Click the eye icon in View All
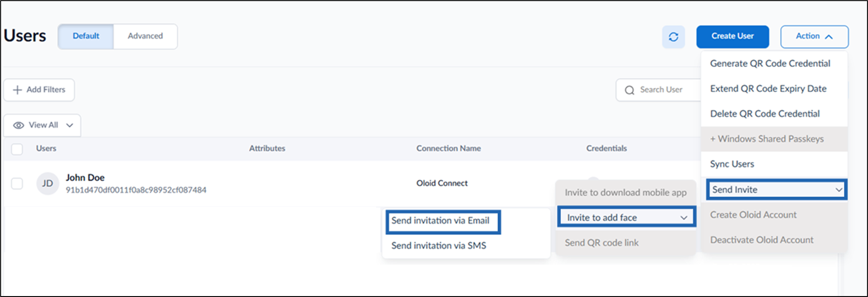 (x=19, y=125)
